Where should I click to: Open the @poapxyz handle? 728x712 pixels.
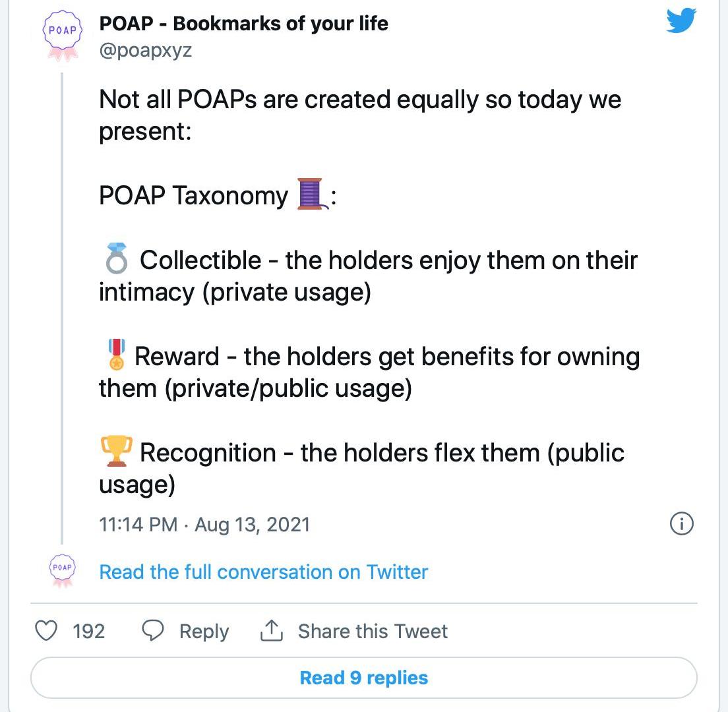tap(145, 49)
